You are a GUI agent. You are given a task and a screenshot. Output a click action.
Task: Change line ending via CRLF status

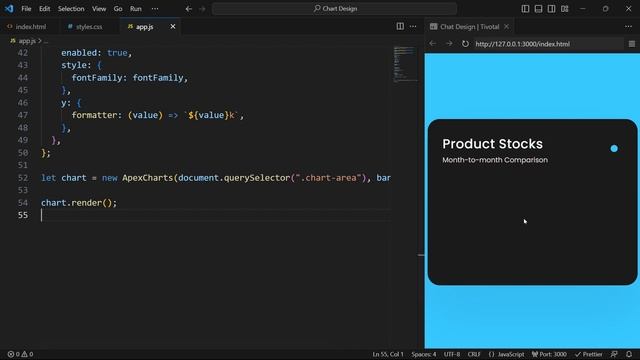point(474,354)
